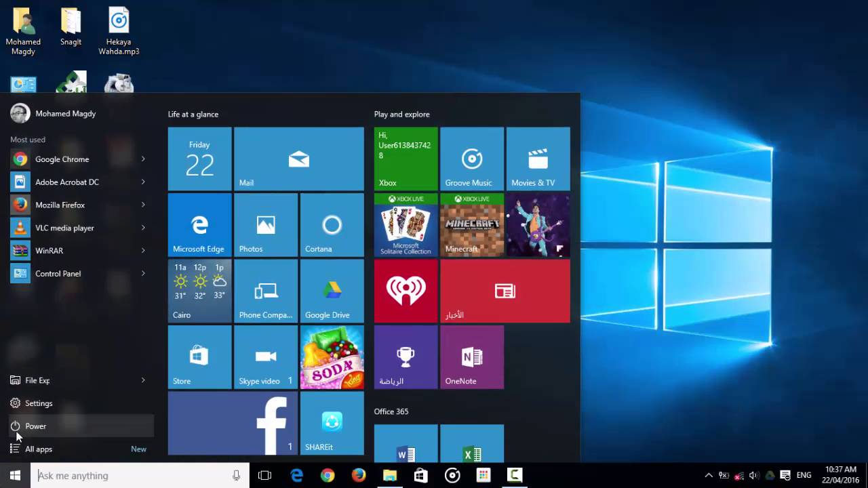Launch the Candy Crush Soda tile
The image size is (868, 488).
332,357
